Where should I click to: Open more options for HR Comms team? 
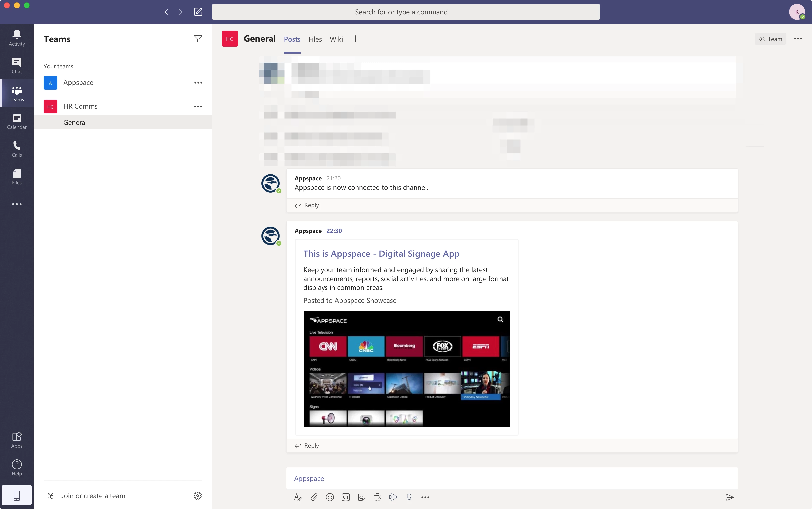pos(198,107)
